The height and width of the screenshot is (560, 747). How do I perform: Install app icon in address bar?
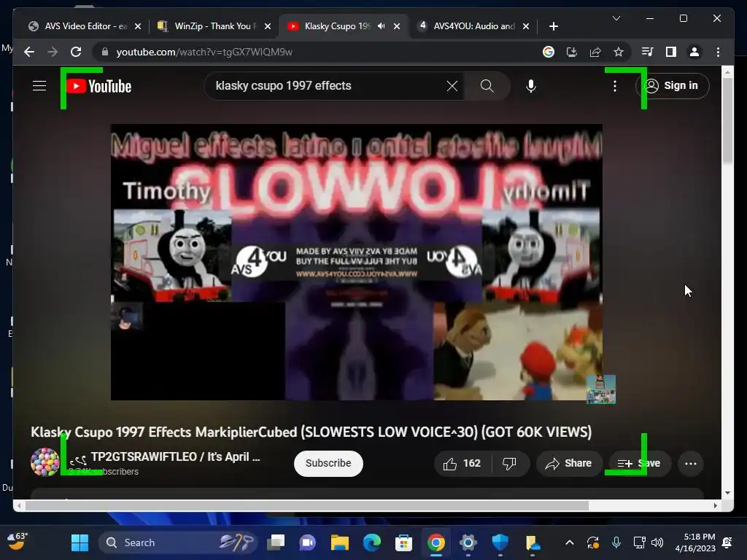(x=572, y=52)
